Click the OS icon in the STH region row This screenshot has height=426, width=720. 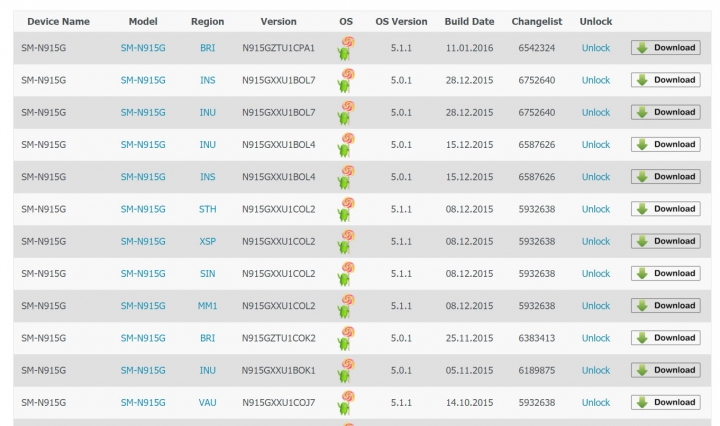click(x=346, y=209)
